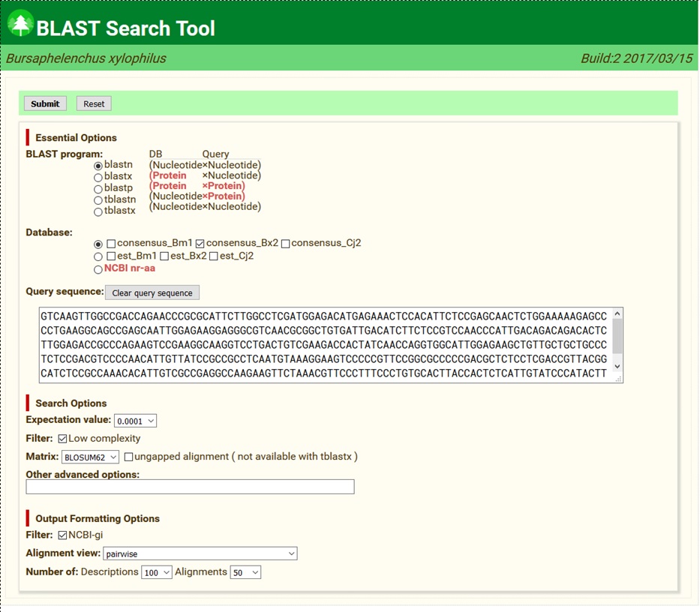Select the blastx program radio button
This screenshot has width=700, height=612.
(x=98, y=178)
